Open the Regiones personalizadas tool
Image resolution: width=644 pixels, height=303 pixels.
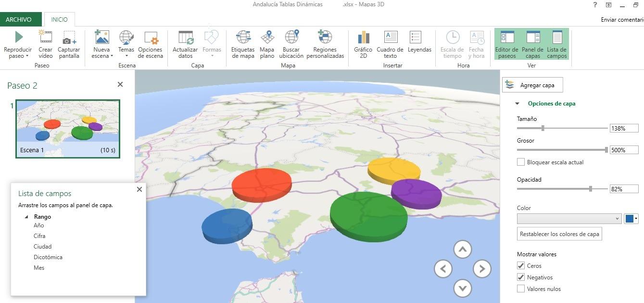click(x=325, y=44)
